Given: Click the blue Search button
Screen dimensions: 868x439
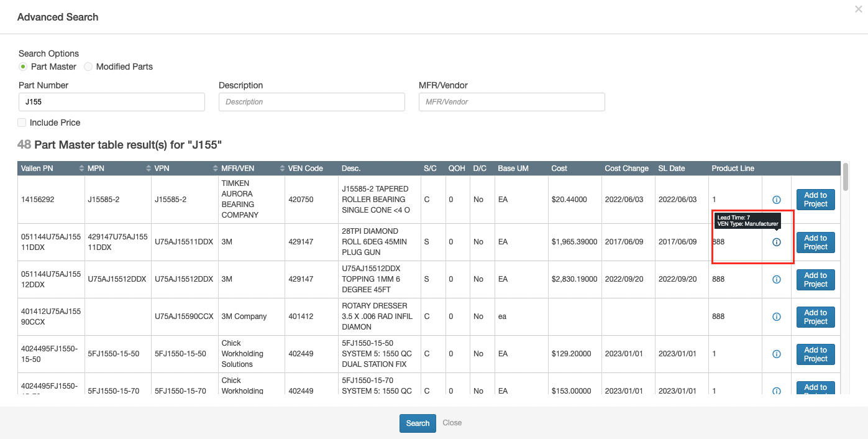Looking at the screenshot, I should (418, 423).
